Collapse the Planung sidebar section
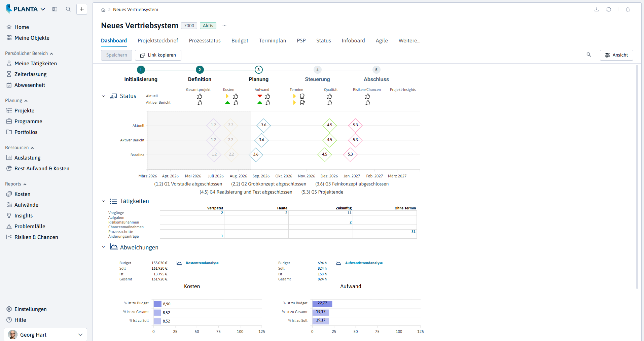The height and width of the screenshot is (341, 644). (x=26, y=101)
